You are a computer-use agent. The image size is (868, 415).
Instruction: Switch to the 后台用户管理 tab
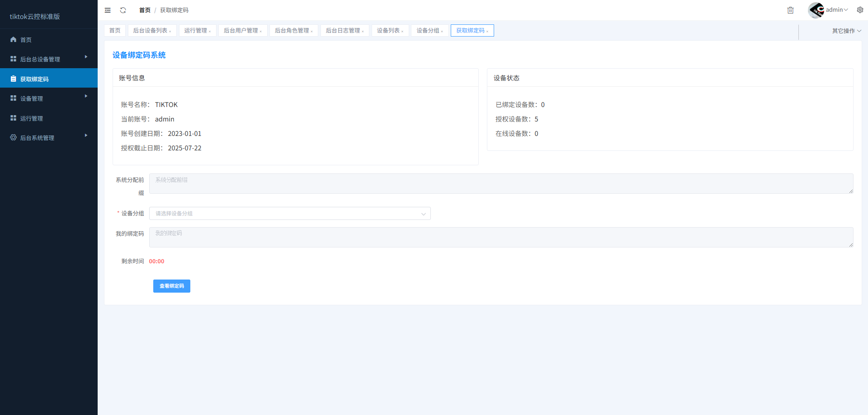click(241, 30)
